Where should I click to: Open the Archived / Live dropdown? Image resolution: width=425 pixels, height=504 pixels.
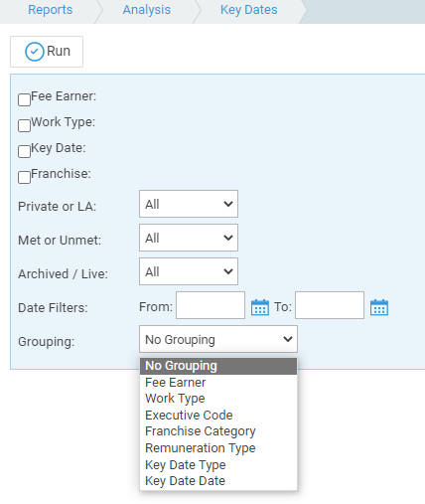pos(189,271)
